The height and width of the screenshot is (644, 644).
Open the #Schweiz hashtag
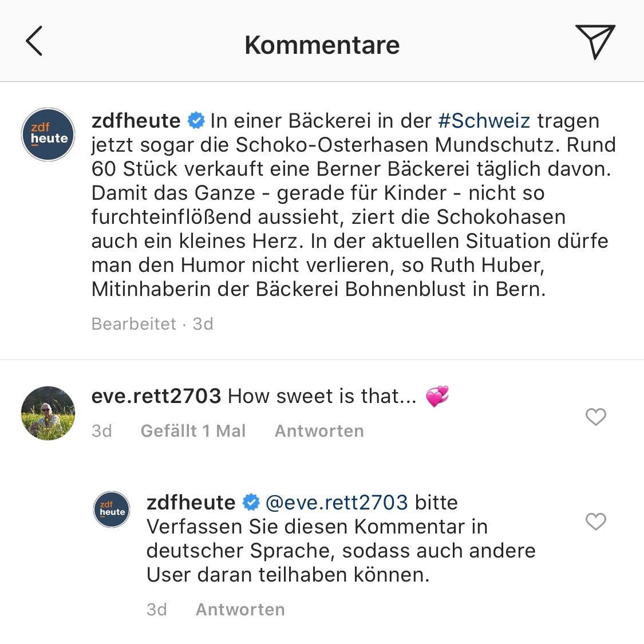484,121
